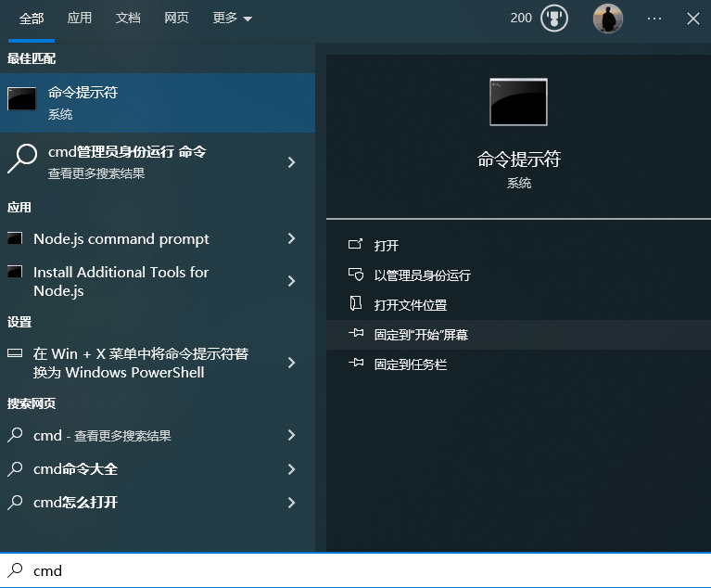The image size is (711, 588).
Task: Click the pin icon for 固定到任务栏
Action: point(356,363)
